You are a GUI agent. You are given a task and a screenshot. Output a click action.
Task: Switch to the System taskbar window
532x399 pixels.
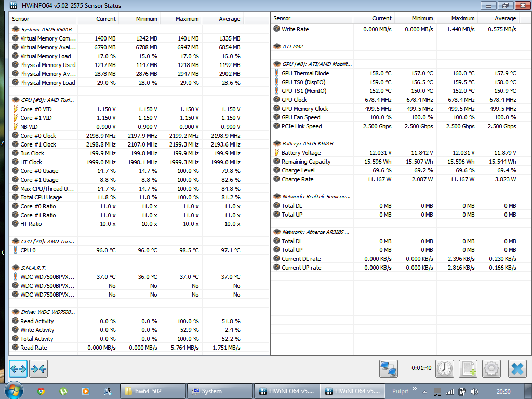coord(220,391)
